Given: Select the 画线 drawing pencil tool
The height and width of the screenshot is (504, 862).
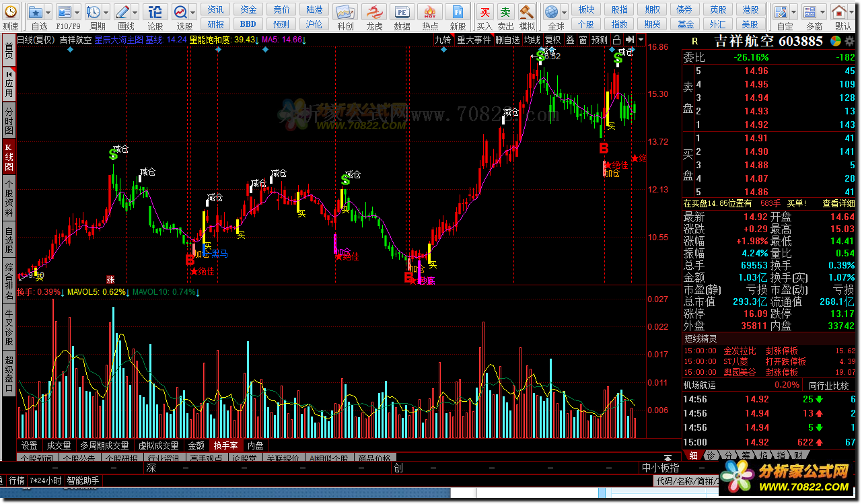Looking at the screenshot, I should 122,12.
